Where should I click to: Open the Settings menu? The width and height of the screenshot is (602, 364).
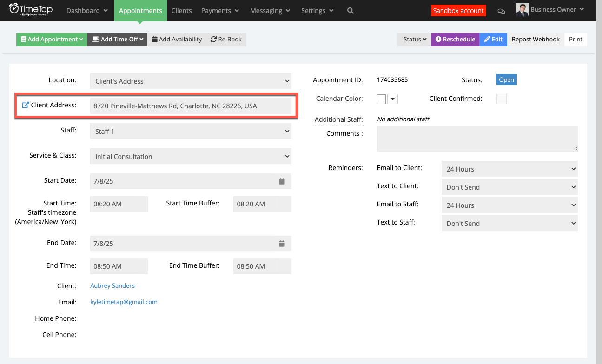317,10
